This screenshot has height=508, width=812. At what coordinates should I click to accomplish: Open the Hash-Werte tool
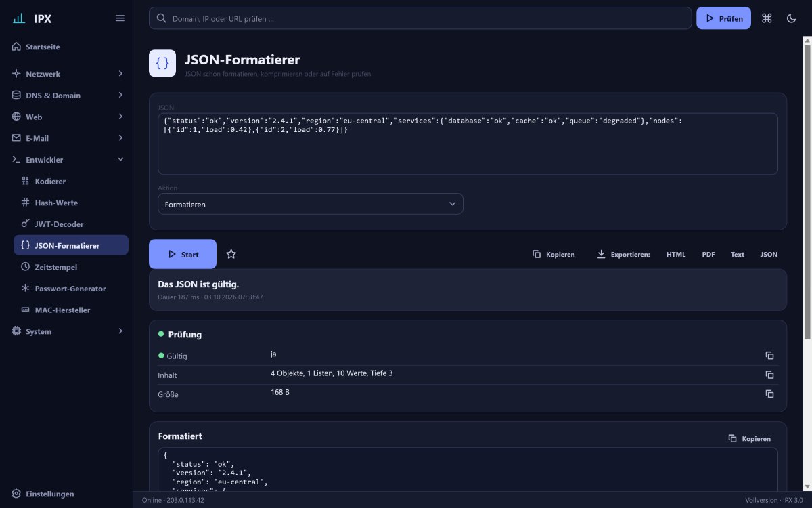pos(71,203)
